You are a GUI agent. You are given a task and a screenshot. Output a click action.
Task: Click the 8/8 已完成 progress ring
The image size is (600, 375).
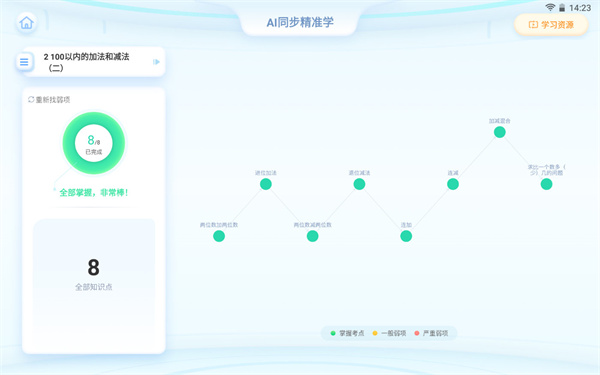(94, 143)
